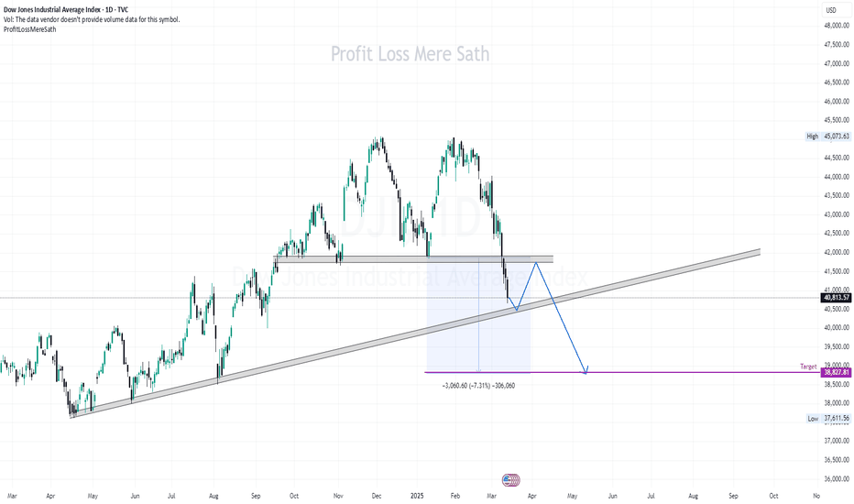Screen dimensions: 854x504
Task: Click the Dow Jones Industrial Average Index title
Action: click(x=66, y=10)
